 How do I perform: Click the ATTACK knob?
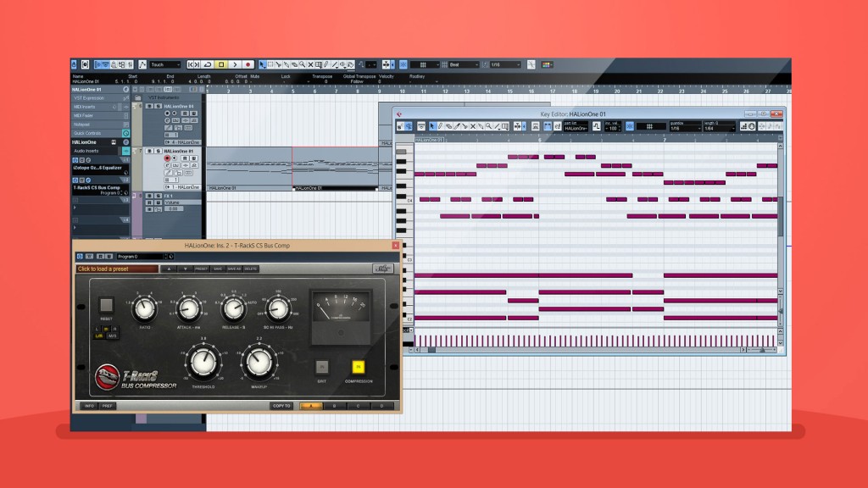point(189,308)
